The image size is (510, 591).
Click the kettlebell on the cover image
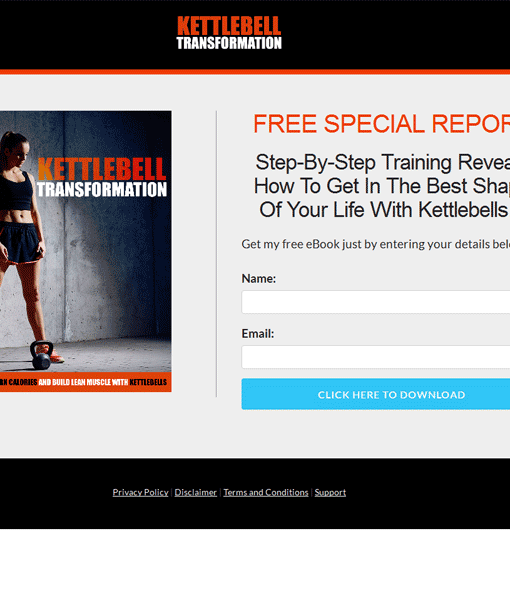click(41, 355)
